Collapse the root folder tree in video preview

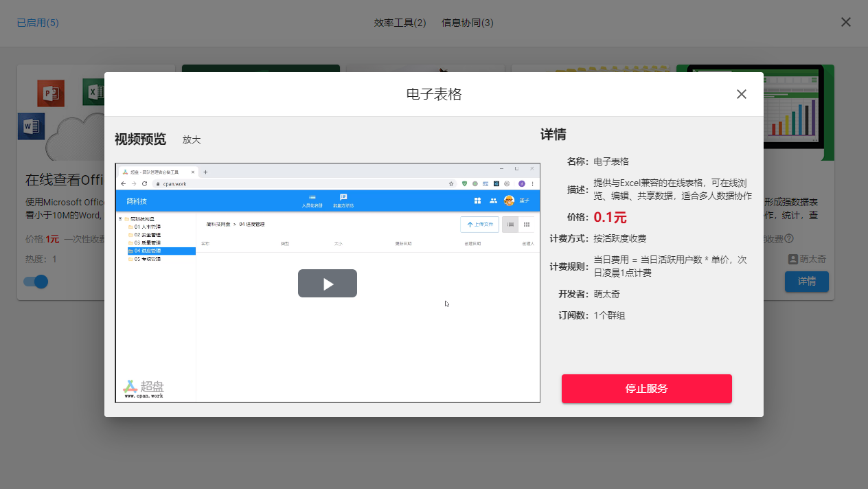tap(120, 218)
